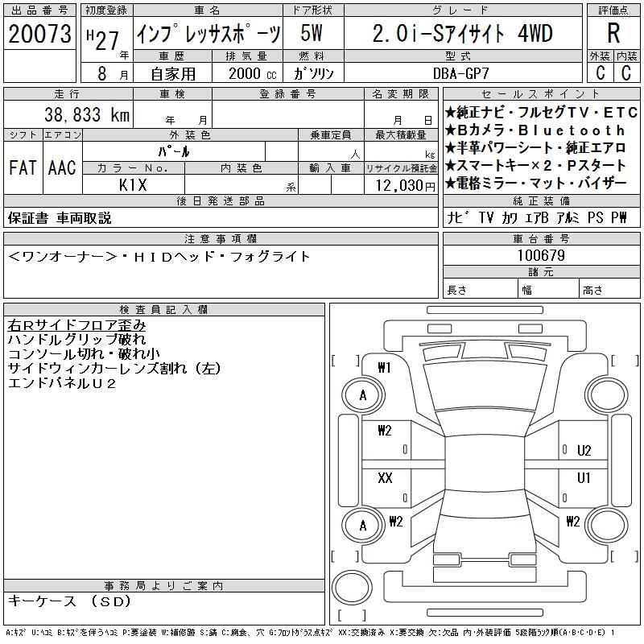
Task: Select the shift type FAT
Action: [23, 167]
